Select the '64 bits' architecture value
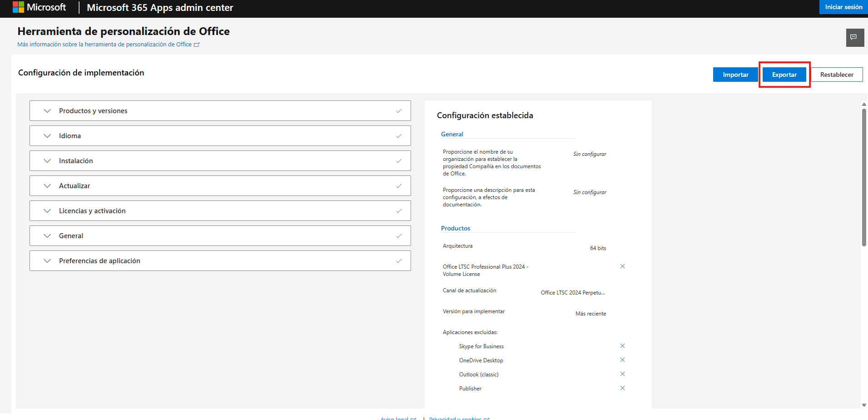This screenshot has width=868, height=420. click(598, 248)
